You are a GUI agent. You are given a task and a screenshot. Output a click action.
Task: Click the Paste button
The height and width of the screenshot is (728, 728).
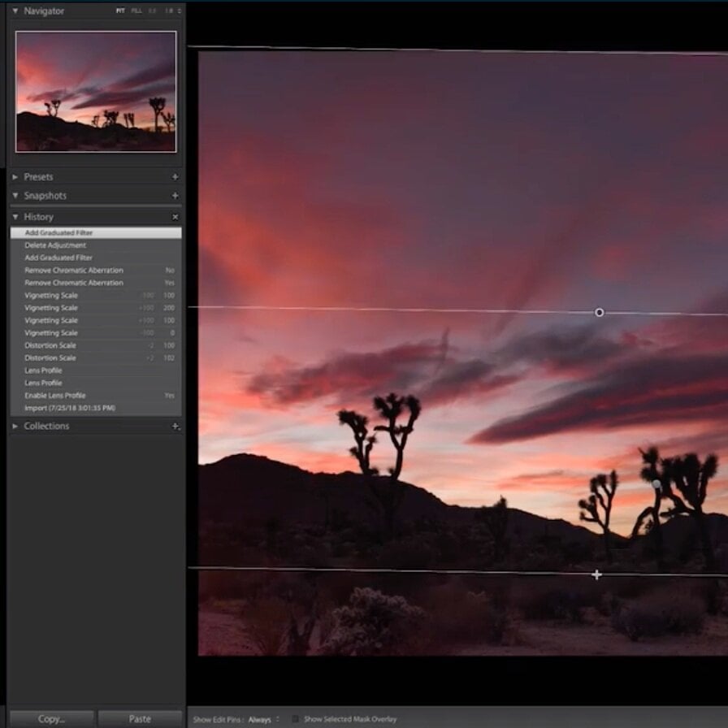point(140,719)
